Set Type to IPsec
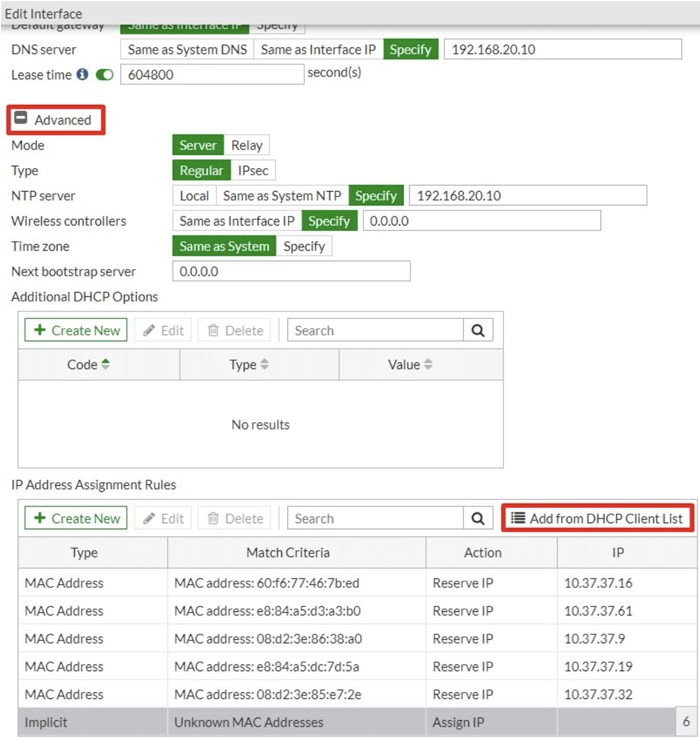Image resolution: width=700 pixels, height=737 pixels. click(x=253, y=170)
